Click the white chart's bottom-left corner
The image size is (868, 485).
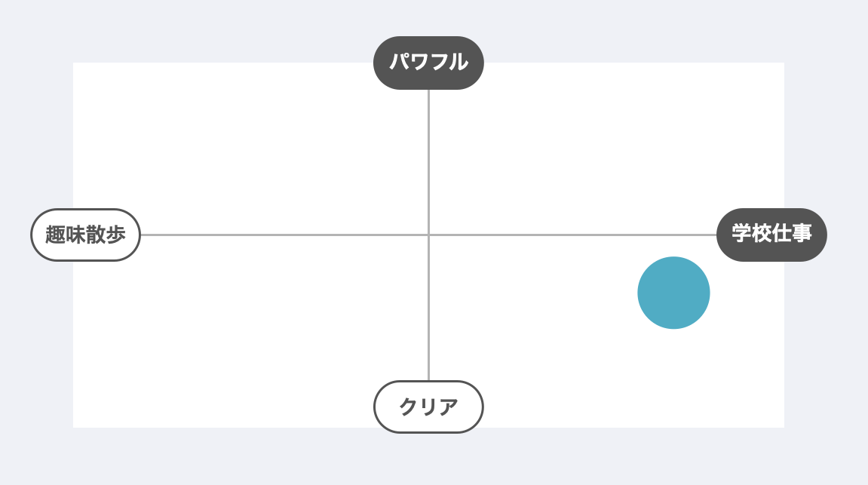pos(75,425)
